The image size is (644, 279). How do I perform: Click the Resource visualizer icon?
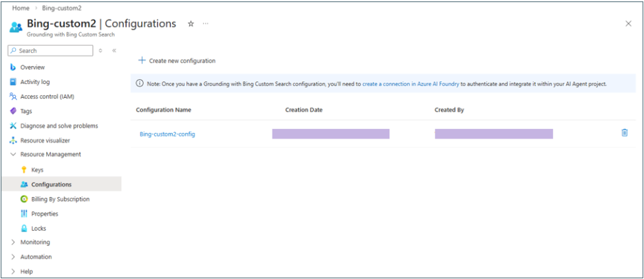coord(13,141)
